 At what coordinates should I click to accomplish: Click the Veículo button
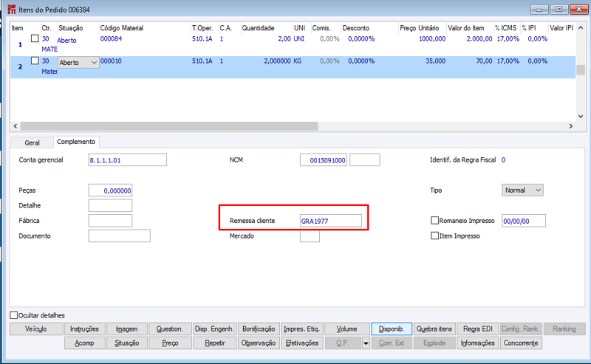tap(36, 329)
